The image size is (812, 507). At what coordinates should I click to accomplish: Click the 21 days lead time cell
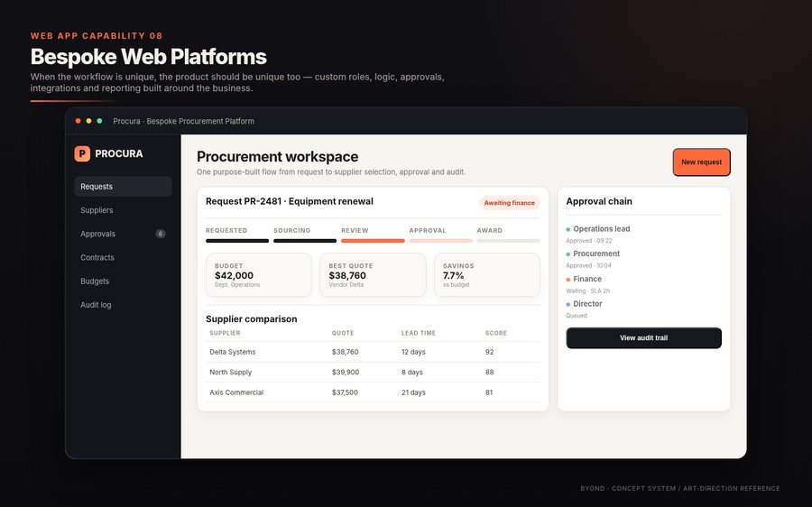(x=413, y=392)
